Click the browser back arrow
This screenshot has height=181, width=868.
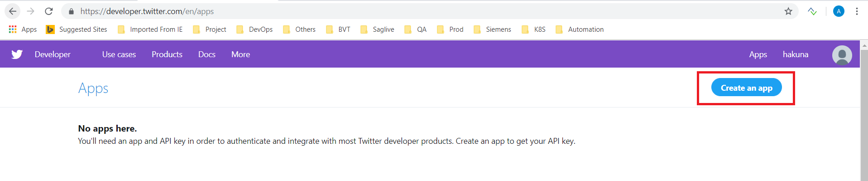[13, 11]
